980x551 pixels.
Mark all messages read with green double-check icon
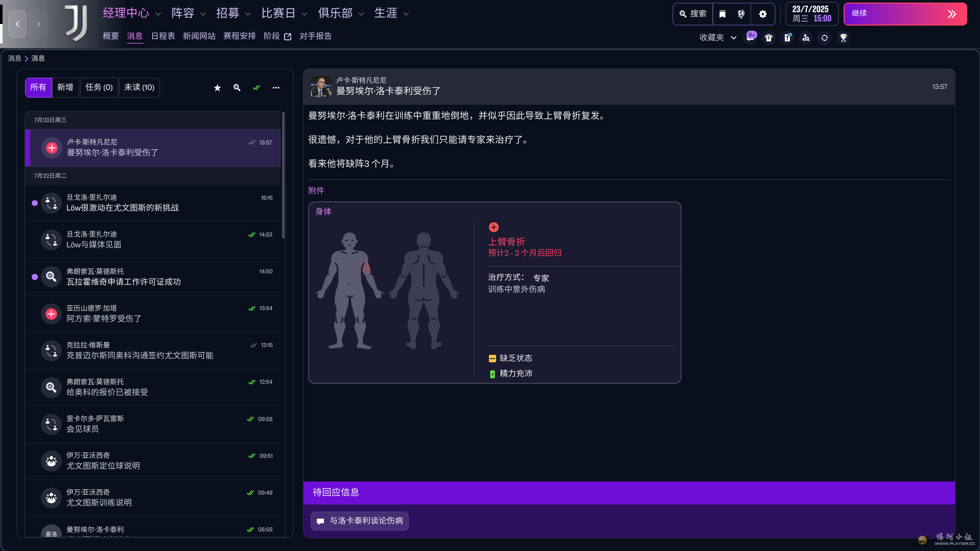click(256, 87)
